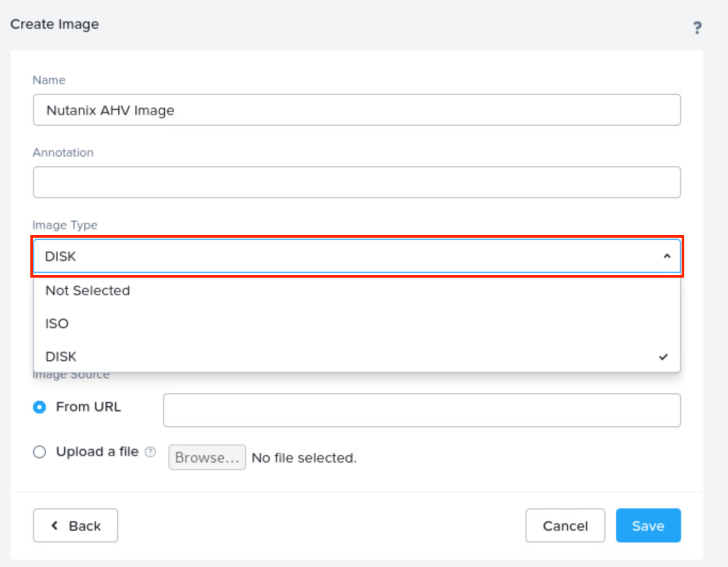
Task: Click the left chevron icon in Back button
Action: [x=54, y=525]
